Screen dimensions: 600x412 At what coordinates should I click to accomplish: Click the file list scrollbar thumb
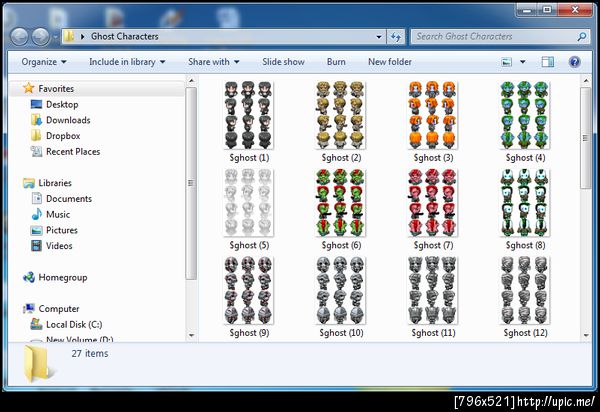coord(586,138)
